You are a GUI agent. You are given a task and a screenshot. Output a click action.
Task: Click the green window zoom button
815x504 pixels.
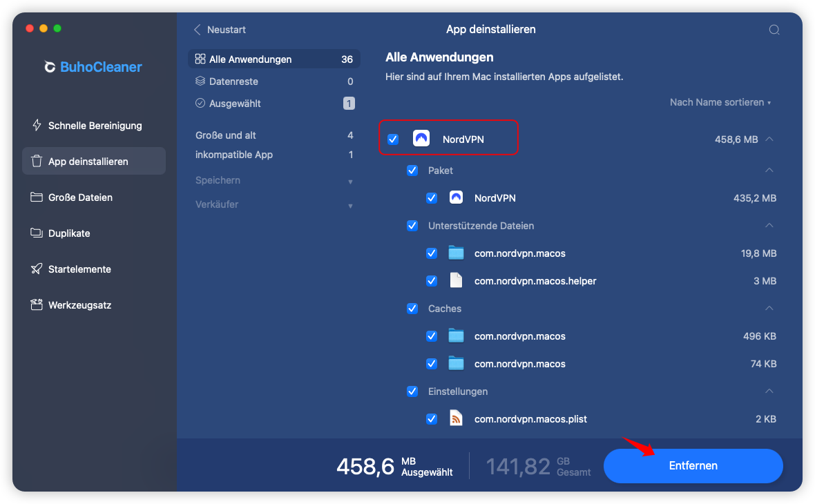(x=57, y=28)
